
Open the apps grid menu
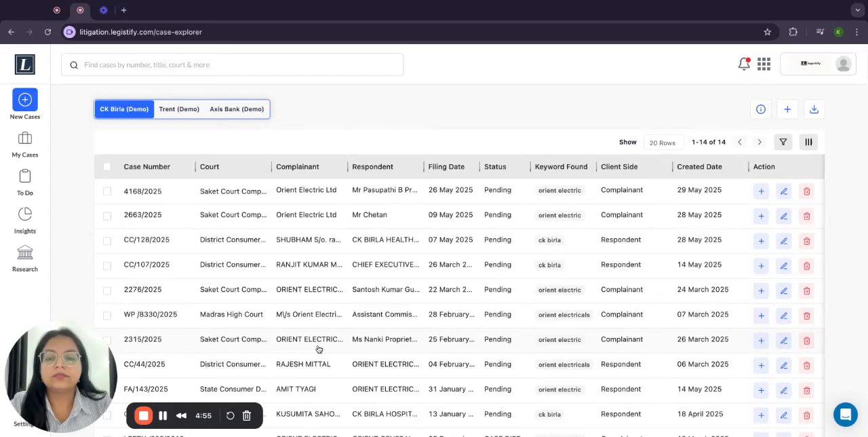764,64
